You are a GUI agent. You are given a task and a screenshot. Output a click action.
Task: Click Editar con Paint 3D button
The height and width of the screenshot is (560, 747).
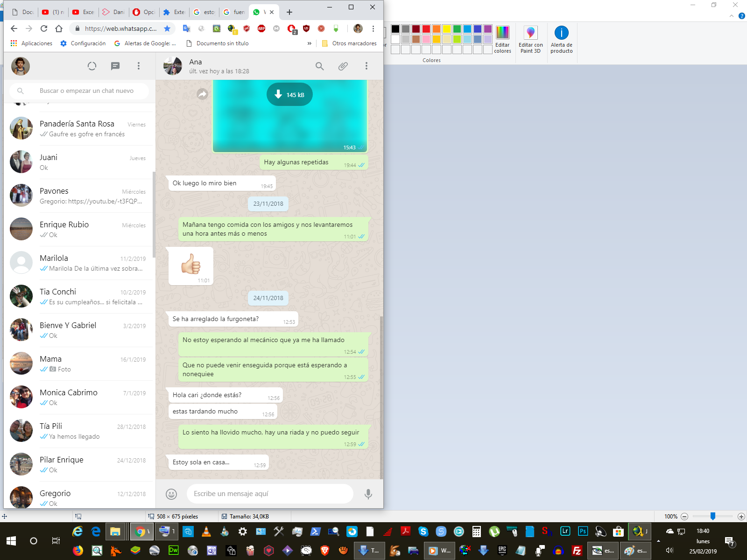pos(530,40)
